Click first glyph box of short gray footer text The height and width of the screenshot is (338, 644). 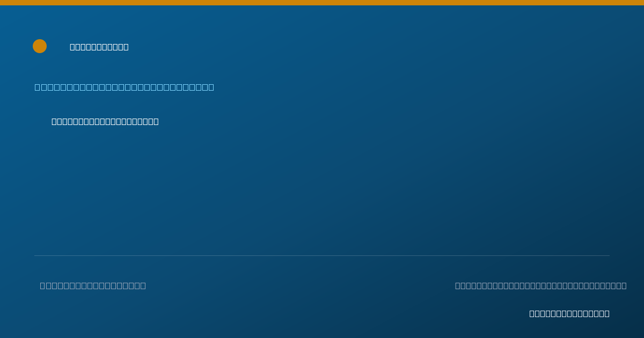42,285
